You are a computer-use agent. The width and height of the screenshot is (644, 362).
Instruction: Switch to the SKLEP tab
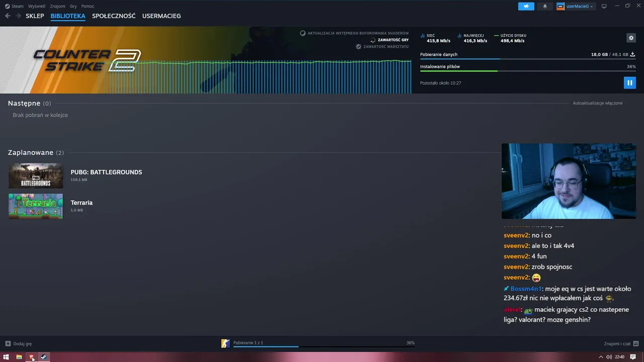click(x=35, y=16)
